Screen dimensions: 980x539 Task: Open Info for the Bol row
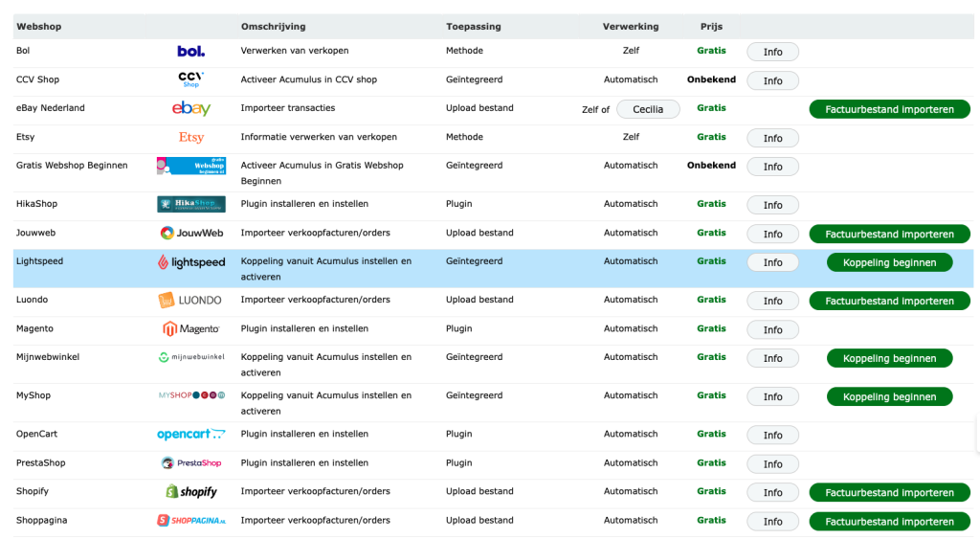(772, 52)
